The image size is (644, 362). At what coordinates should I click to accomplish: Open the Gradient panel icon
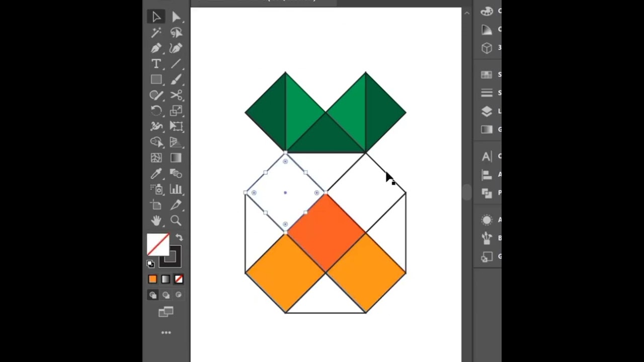pyautogui.click(x=487, y=129)
